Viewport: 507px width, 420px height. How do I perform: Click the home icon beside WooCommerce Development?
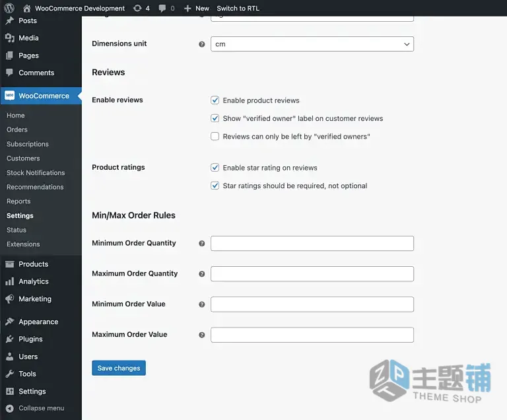point(27,8)
